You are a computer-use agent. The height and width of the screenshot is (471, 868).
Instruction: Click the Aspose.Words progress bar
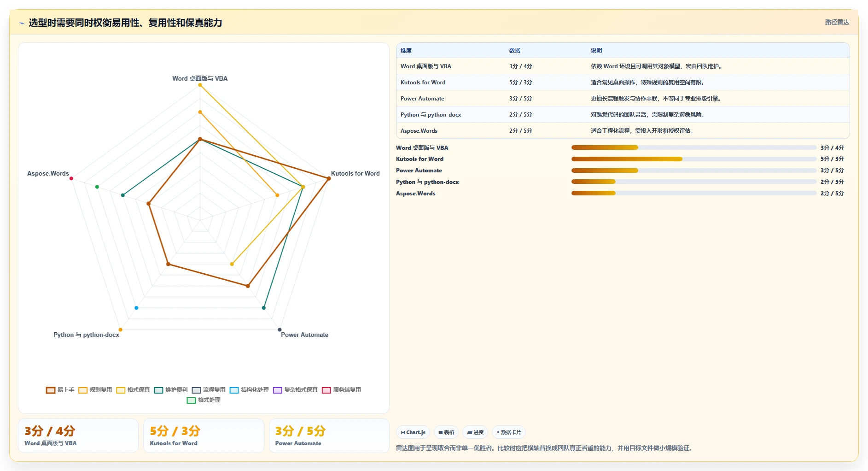[x=694, y=193]
